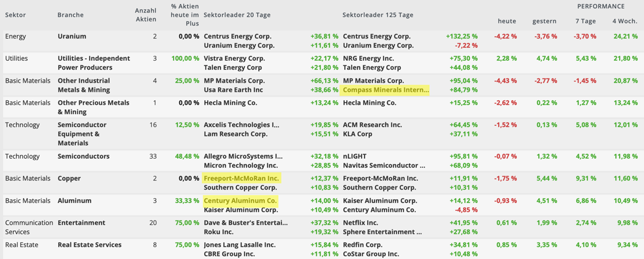Viewport: 644px width, 259px height.
Task: Open Jones Lang Lasalle Inc. entry
Action: coord(240,245)
